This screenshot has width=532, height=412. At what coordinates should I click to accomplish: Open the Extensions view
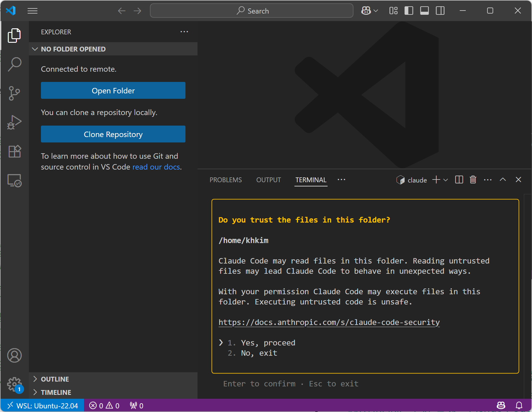pyautogui.click(x=14, y=151)
